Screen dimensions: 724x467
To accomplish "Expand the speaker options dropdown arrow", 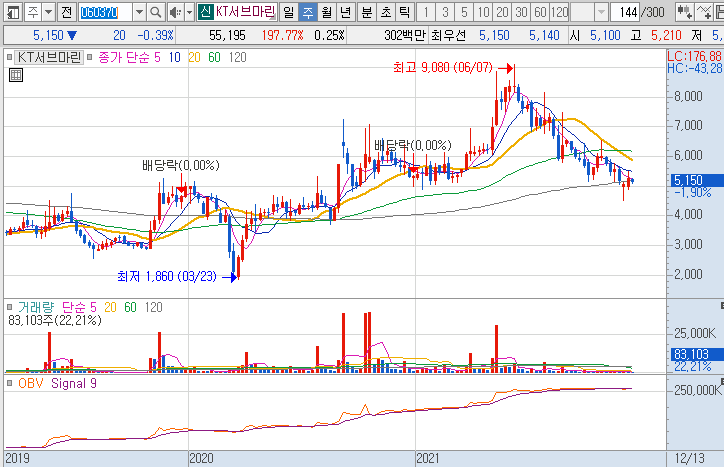I will tap(189, 12).
